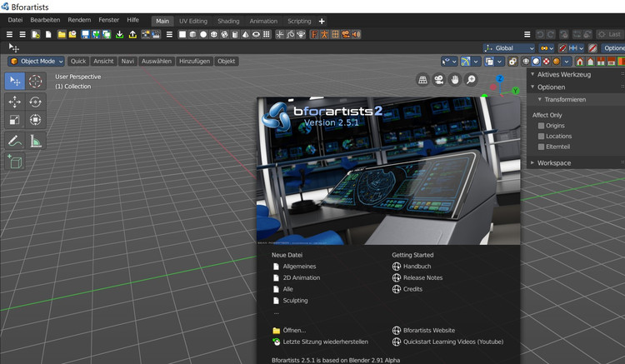Click the magnifier zoom view button
The image size is (625, 364).
[471, 80]
